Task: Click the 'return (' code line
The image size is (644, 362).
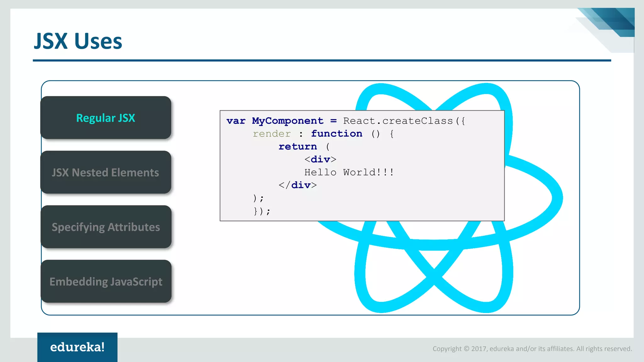Action: [304, 147]
